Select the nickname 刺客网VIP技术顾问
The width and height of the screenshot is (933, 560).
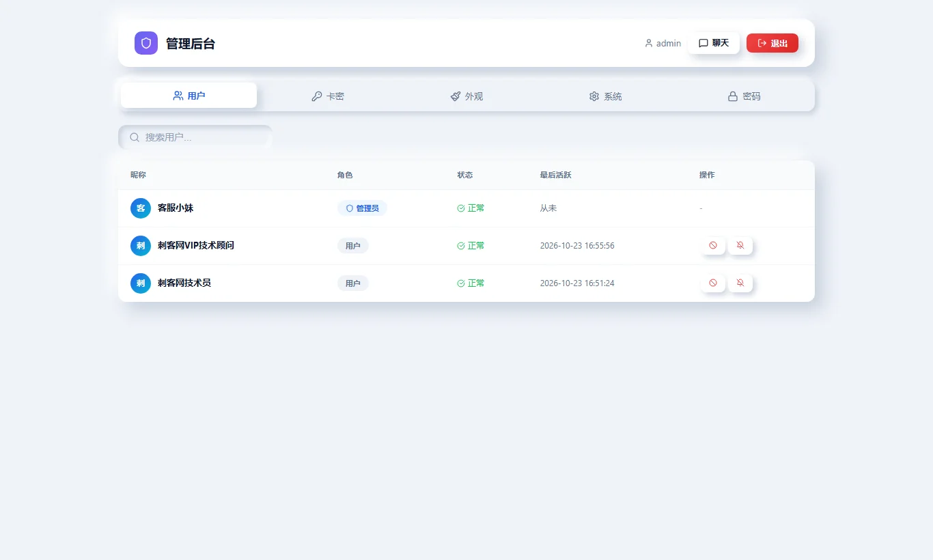196,246
